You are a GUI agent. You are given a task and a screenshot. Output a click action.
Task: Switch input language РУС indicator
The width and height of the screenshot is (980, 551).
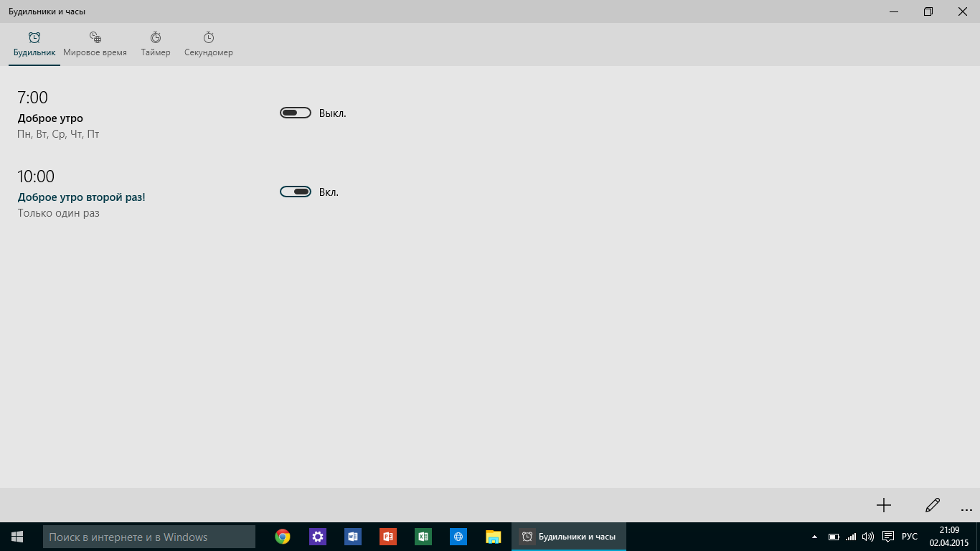(910, 537)
